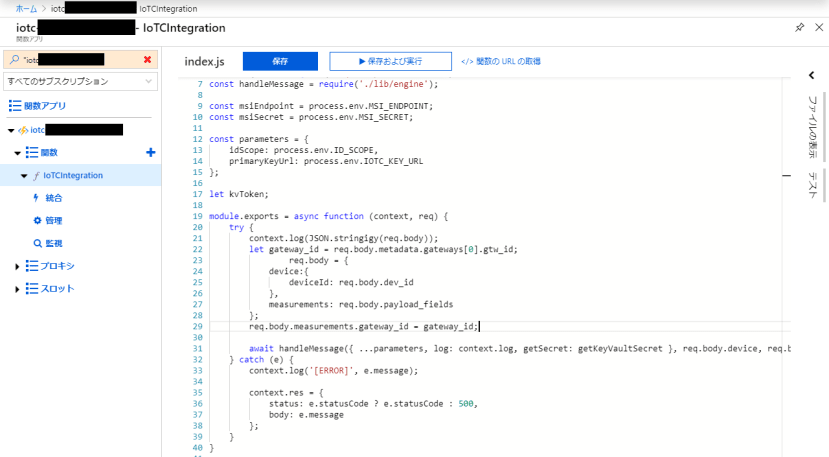Click line number 33 in gutter
The height and width of the screenshot is (457, 829).
[x=198, y=371]
